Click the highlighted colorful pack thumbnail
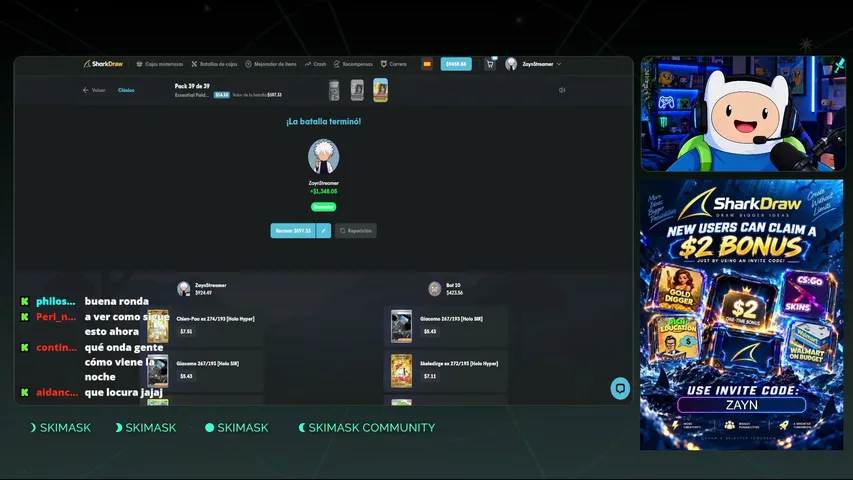Screen dimensions: 853x480 [x=380, y=90]
